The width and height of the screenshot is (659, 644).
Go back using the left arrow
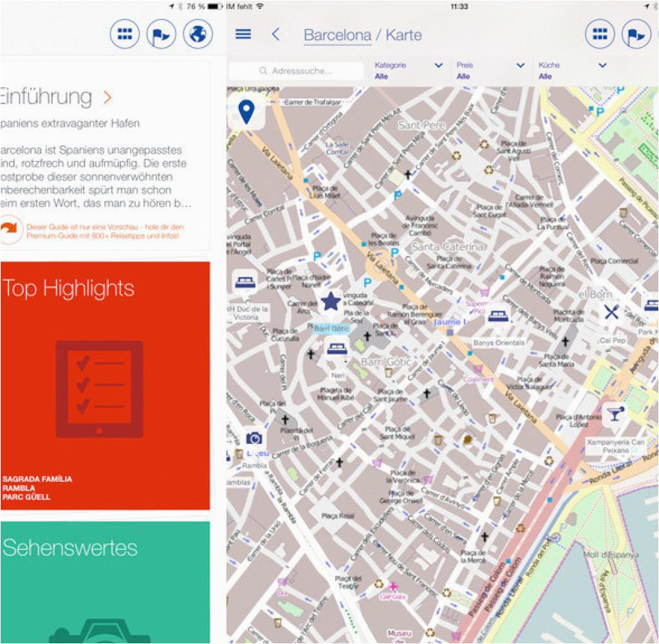[x=275, y=34]
